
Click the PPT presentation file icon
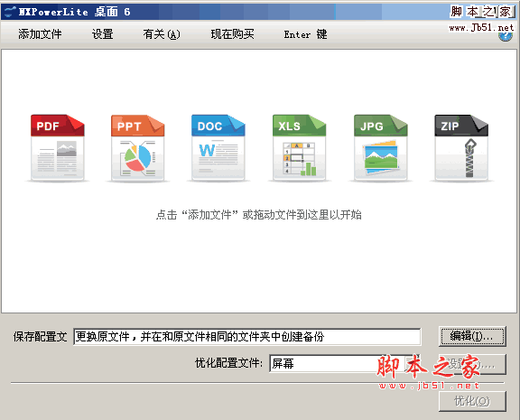(137, 147)
